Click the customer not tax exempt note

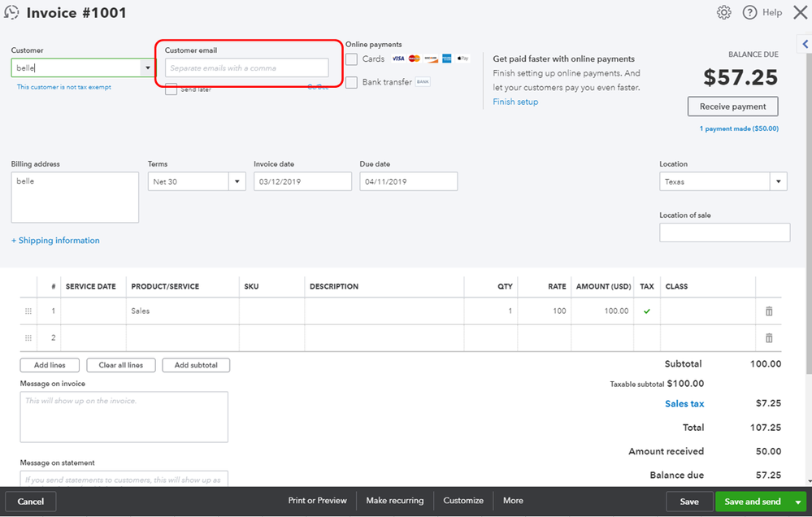point(63,87)
